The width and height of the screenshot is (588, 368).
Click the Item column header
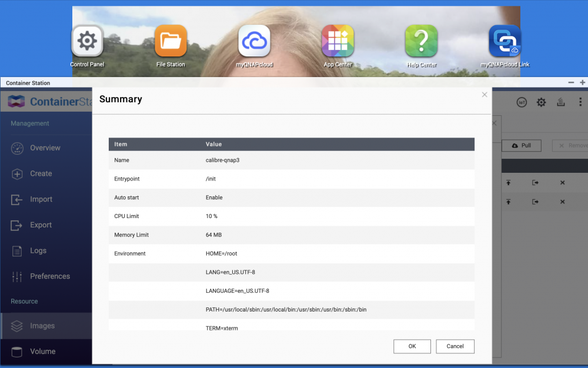(121, 144)
